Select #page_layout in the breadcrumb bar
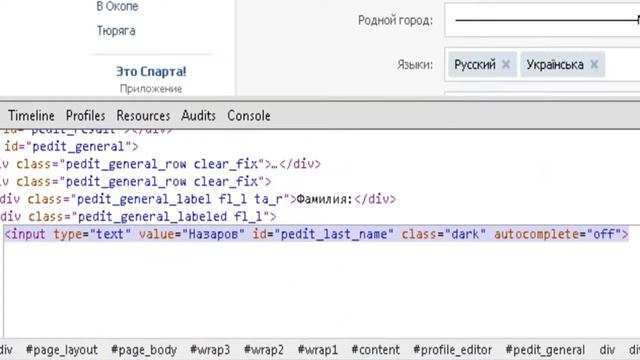This screenshot has width=640, height=360. pos(62,350)
